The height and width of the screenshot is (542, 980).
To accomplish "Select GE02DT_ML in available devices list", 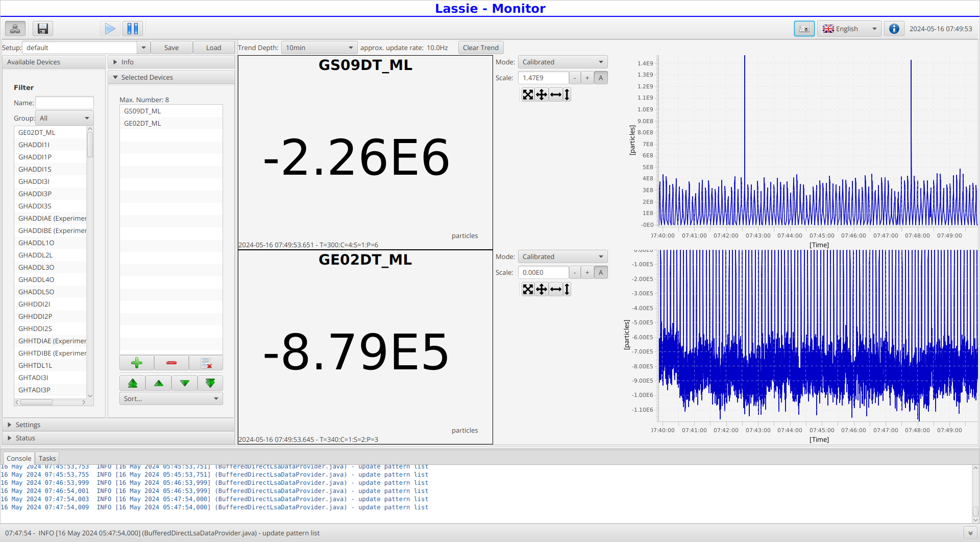I will 51,132.
